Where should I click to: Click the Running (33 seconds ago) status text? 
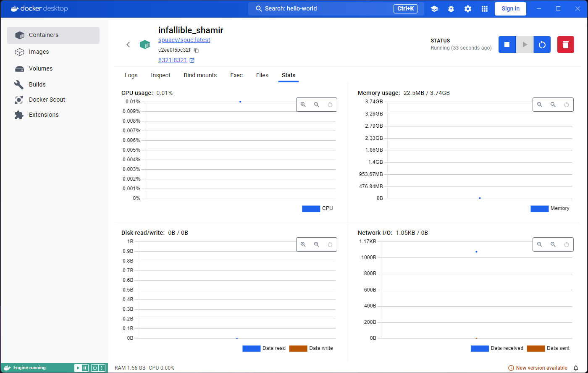point(461,48)
